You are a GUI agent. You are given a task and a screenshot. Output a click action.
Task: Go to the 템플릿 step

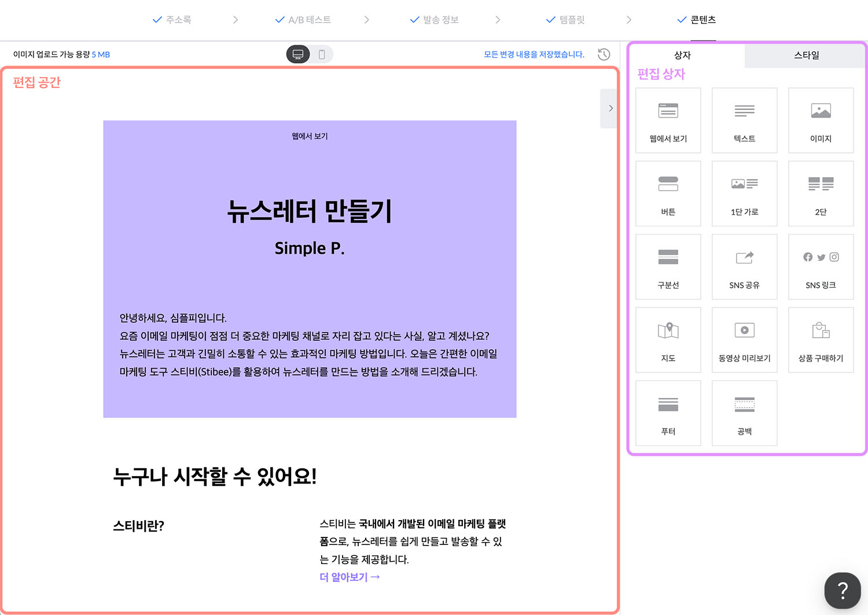click(x=565, y=20)
